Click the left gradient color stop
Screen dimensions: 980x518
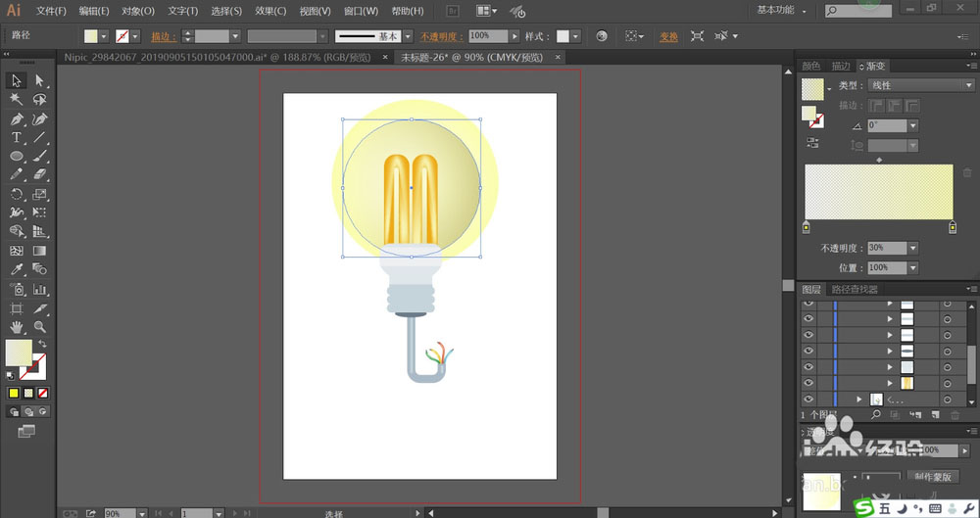807,227
